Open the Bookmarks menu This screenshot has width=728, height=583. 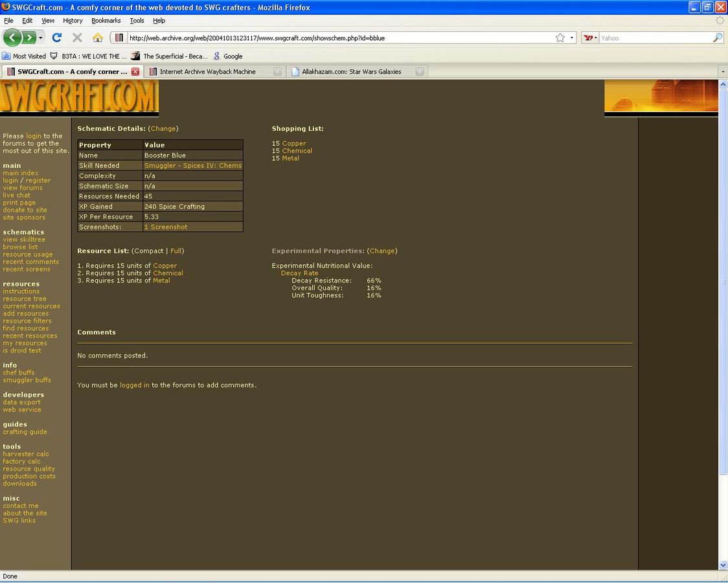(x=106, y=21)
